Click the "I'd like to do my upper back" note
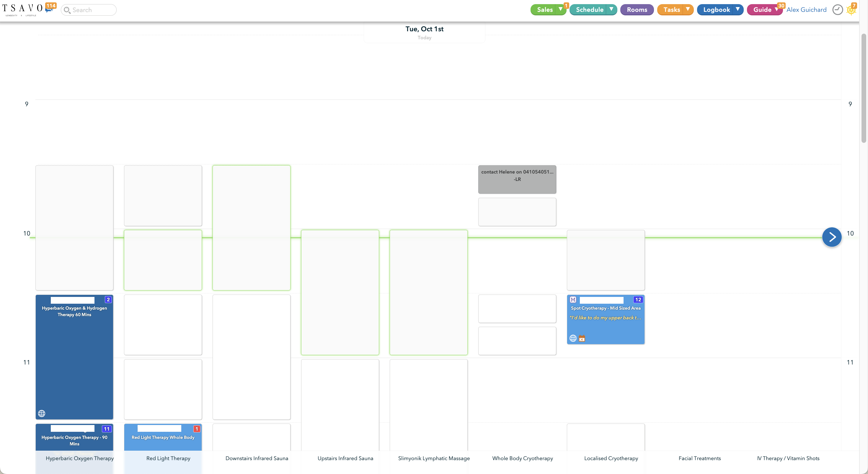This screenshot has height=474, width=868. point(605,318)
